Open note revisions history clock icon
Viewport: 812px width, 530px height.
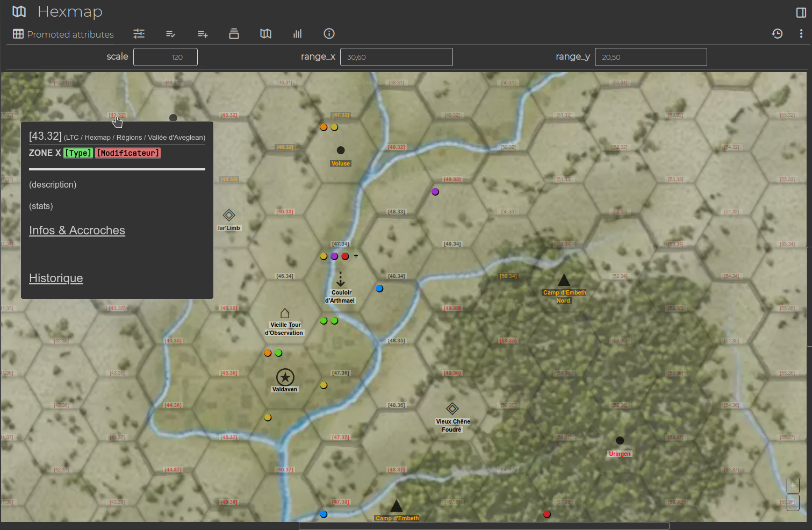coord(777,34)
